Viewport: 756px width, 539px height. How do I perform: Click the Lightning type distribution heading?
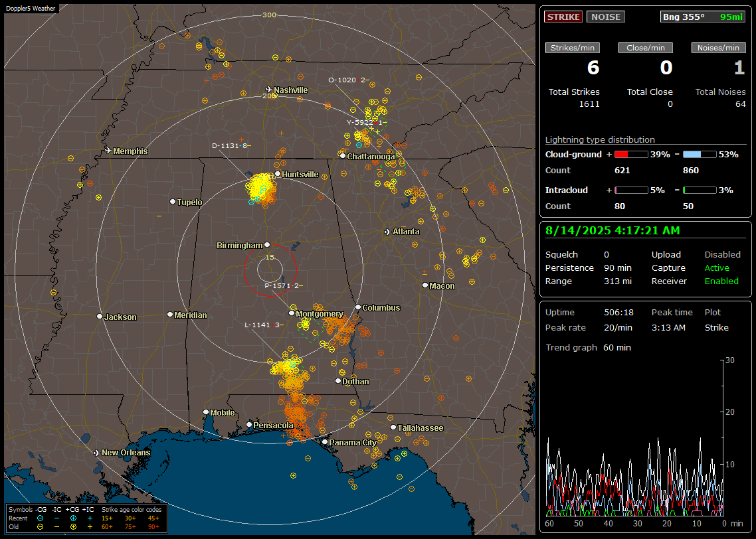[x=600, y=139]
